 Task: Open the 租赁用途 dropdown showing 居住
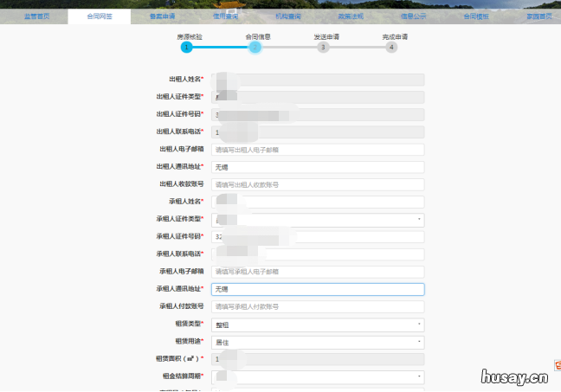318,343
